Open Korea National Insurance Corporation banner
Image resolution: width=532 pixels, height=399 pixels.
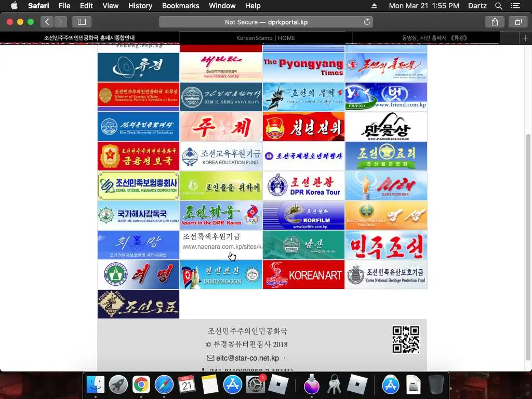(138, 185)
